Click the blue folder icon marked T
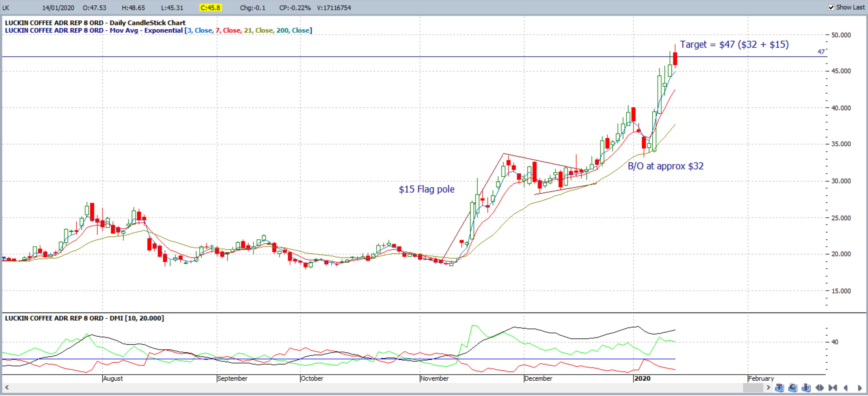Viewport: 868px width, 396px height. point(779,388)
